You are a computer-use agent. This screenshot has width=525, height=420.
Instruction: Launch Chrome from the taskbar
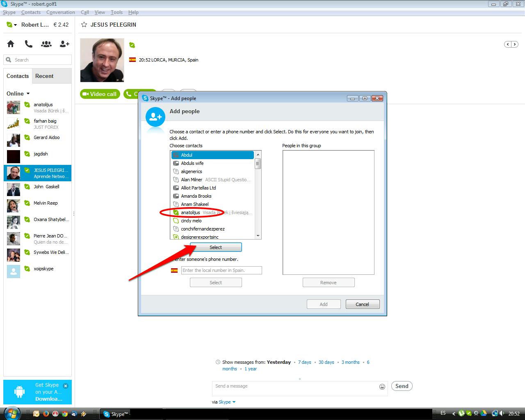(x=64, y=414)
